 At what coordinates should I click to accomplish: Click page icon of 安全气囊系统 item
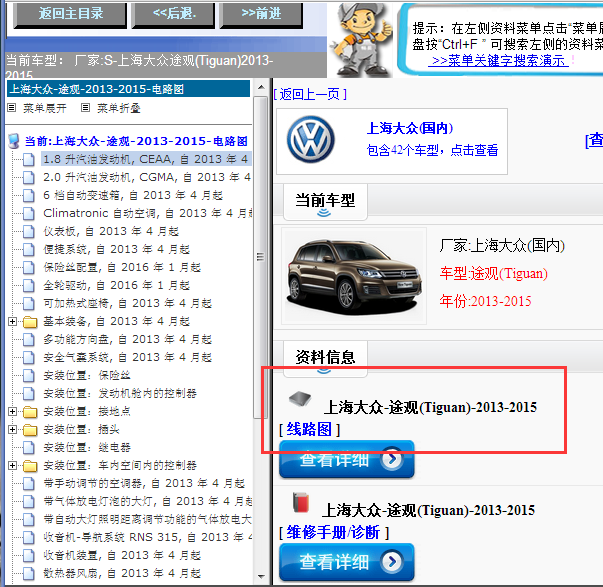click(x=29, y=358)
